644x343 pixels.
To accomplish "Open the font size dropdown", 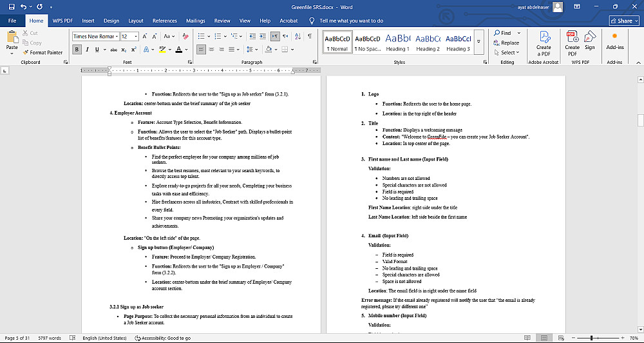I will [137, 36].
